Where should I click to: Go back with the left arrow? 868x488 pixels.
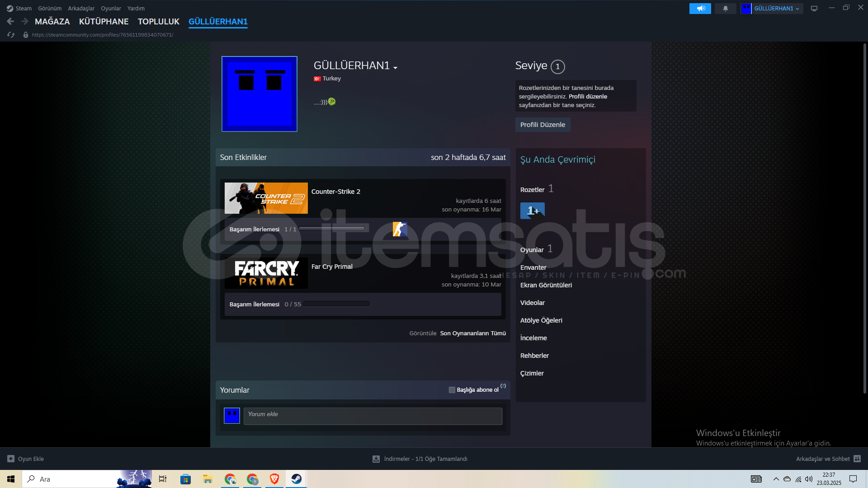10,21
